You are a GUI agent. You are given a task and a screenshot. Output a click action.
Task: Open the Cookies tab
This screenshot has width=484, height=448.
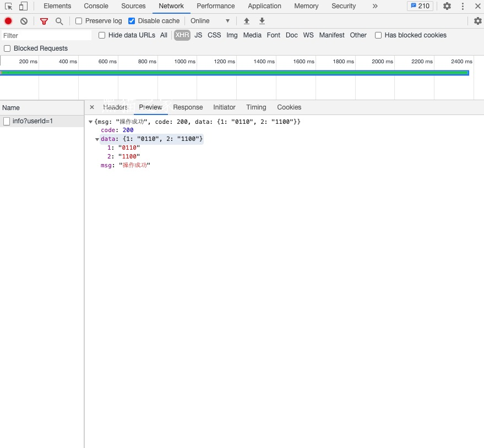(x=289, y=107)
